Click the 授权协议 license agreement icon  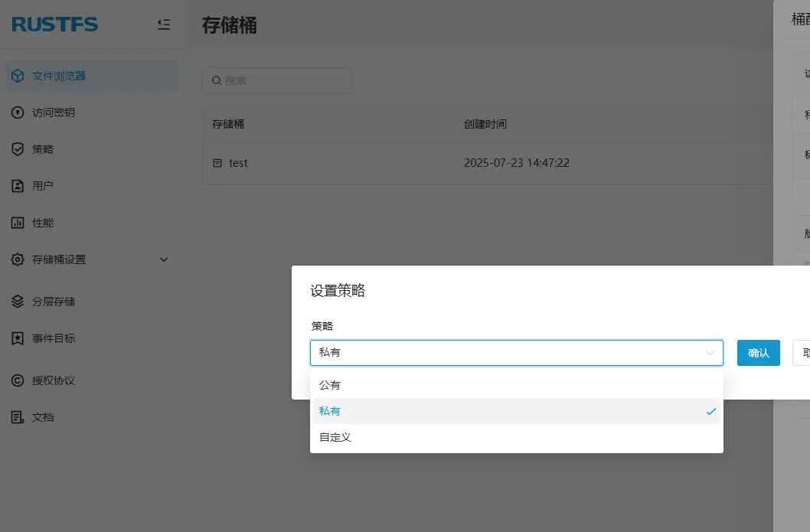18,380
